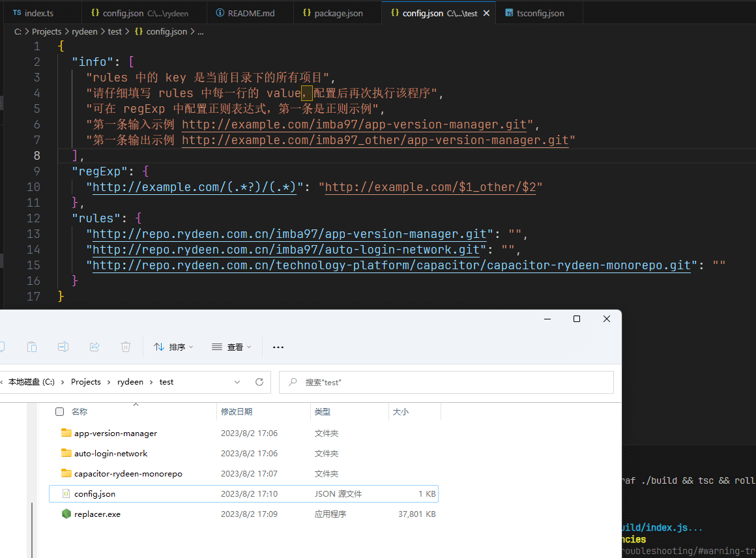Refresh the Explorer folder view
The image size is (756, 558).
pyautogui.click(x=259, y=382)
